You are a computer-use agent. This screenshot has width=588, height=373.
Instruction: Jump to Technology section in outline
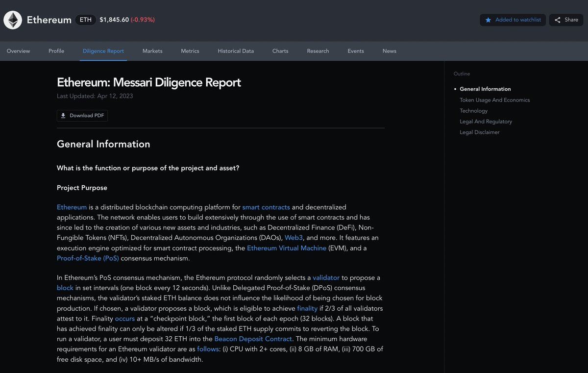pyautogui.click(x=473, y=111)
